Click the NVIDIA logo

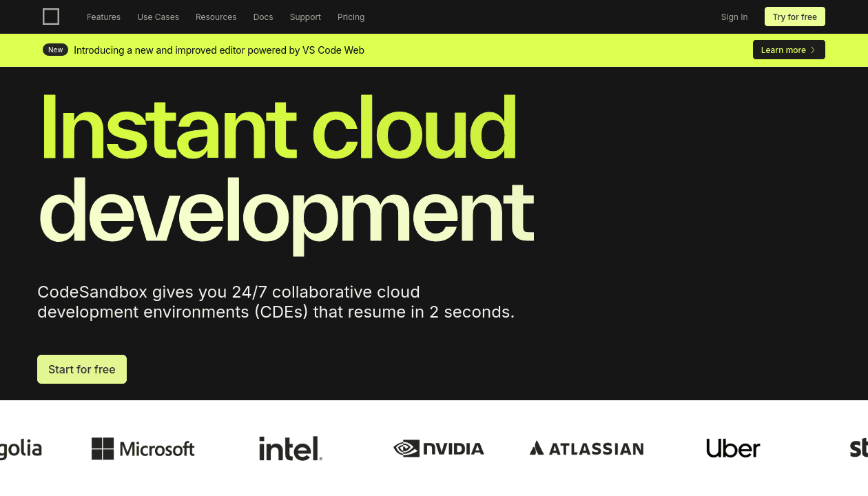(x=439, y=448)
